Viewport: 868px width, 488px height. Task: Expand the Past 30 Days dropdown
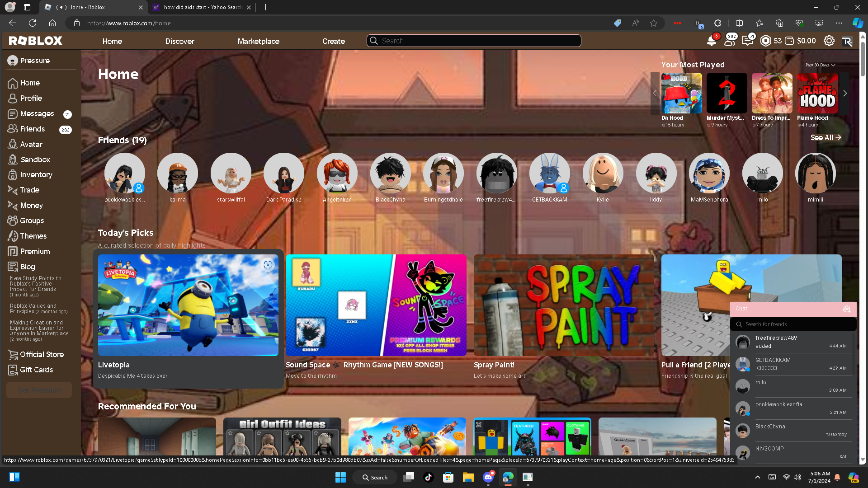tap(820, 65)
